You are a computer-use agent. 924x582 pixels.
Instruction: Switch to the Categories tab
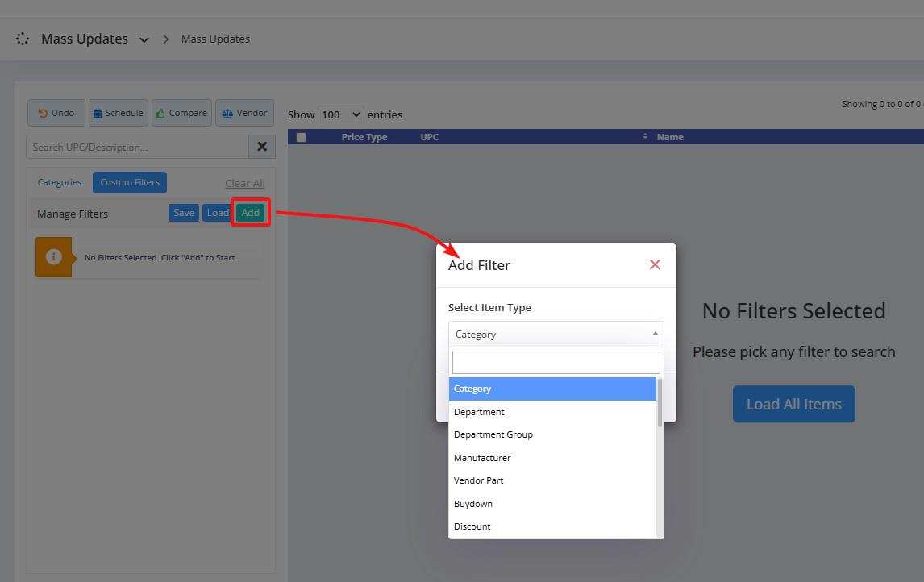(60, 182)
